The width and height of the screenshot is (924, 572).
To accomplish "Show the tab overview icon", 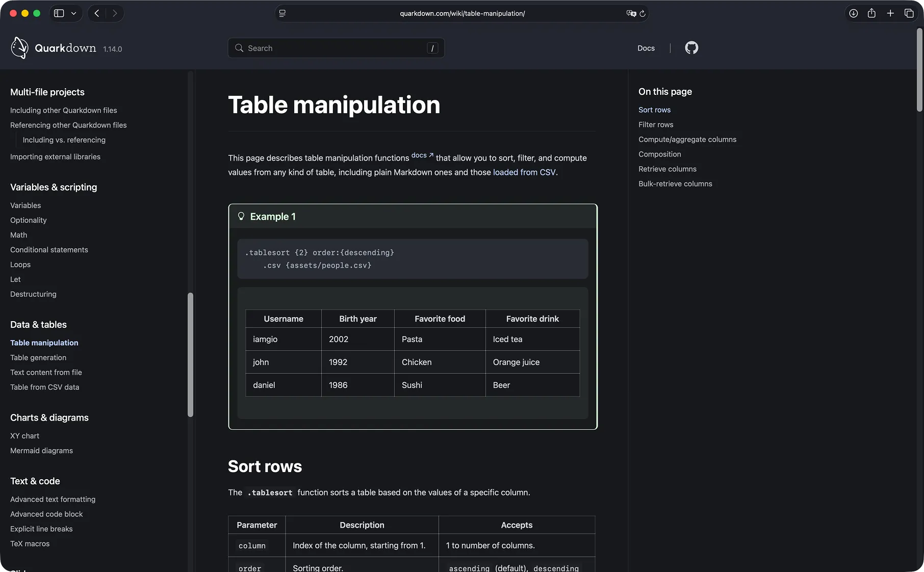I will 910,13.
